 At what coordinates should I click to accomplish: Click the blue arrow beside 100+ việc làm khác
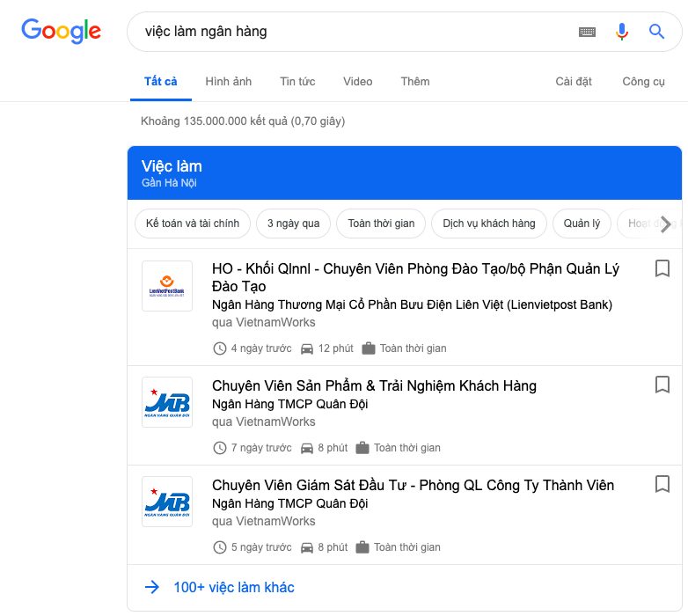(x=152, y=587)
